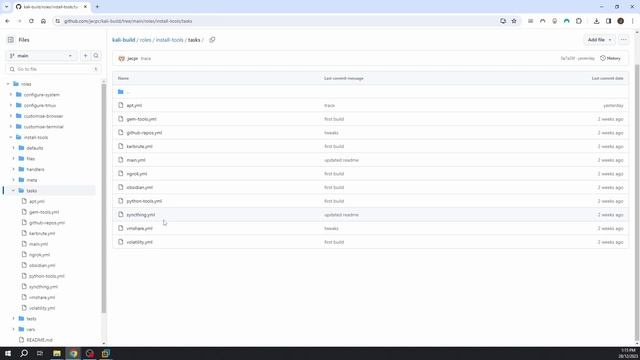Expand the configure-tmux folder chevron

click(11, 105)
